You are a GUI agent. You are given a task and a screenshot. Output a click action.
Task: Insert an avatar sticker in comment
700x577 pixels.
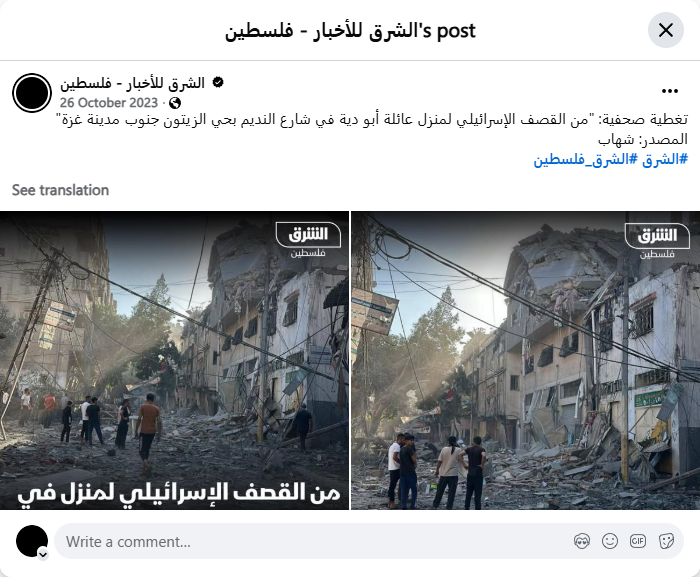click(x=582, y=541)
